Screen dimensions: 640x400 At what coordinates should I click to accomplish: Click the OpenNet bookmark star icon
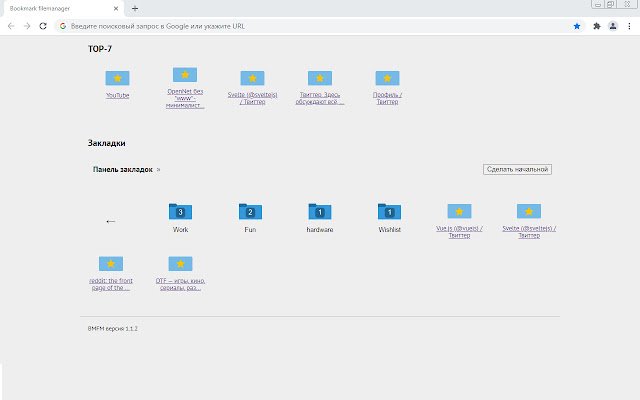tap(185, 75)
